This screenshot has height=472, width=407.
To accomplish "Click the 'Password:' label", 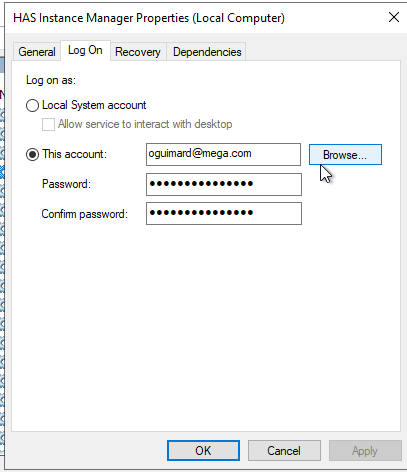I will [66, 184].
